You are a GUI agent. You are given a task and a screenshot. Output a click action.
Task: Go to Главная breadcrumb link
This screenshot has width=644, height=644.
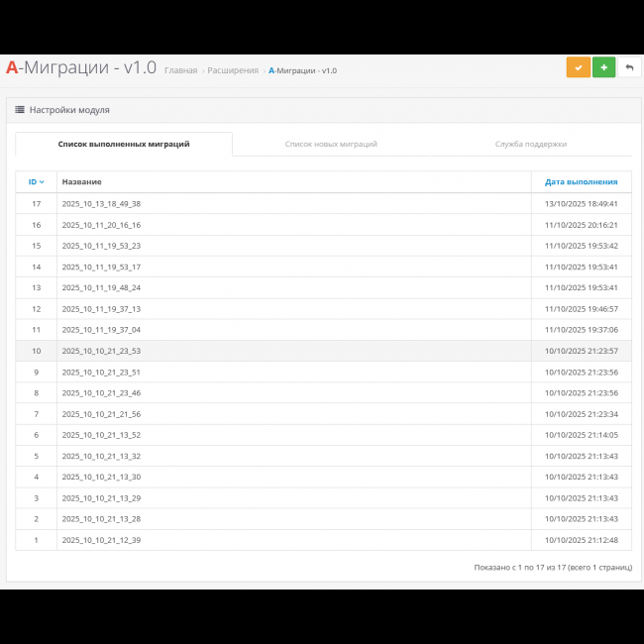(180, 71)
